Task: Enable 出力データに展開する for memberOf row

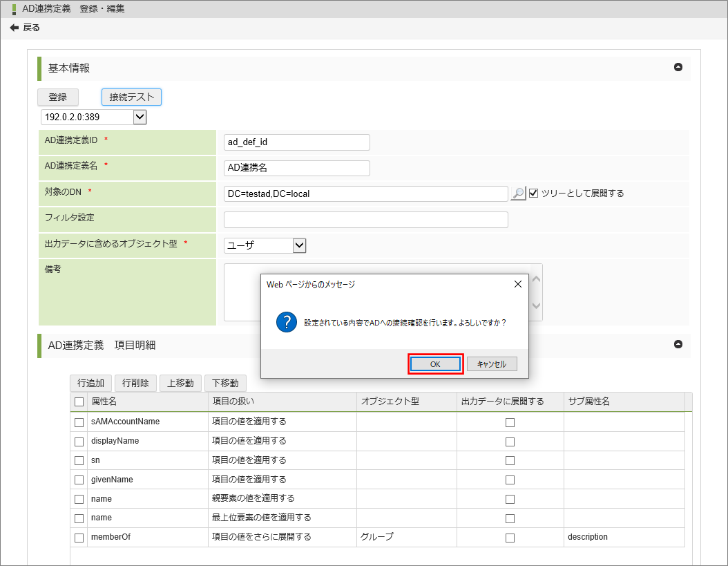Action: (x=510, y=538)
